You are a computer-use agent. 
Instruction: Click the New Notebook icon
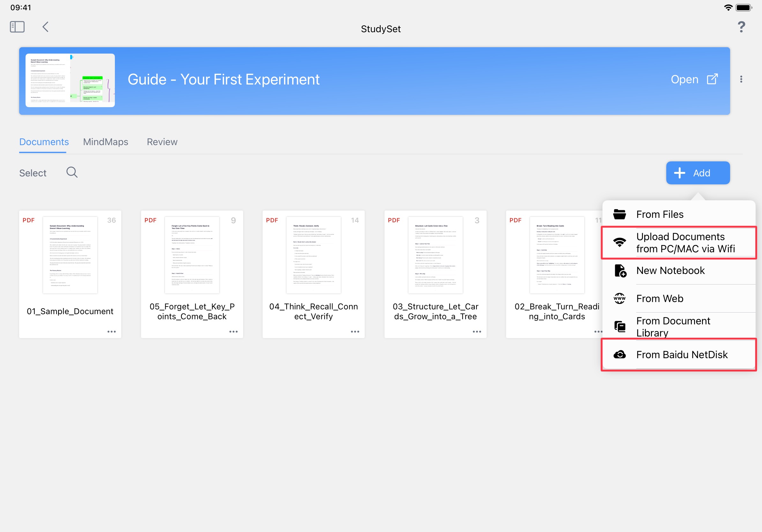[x=620, y=271]
